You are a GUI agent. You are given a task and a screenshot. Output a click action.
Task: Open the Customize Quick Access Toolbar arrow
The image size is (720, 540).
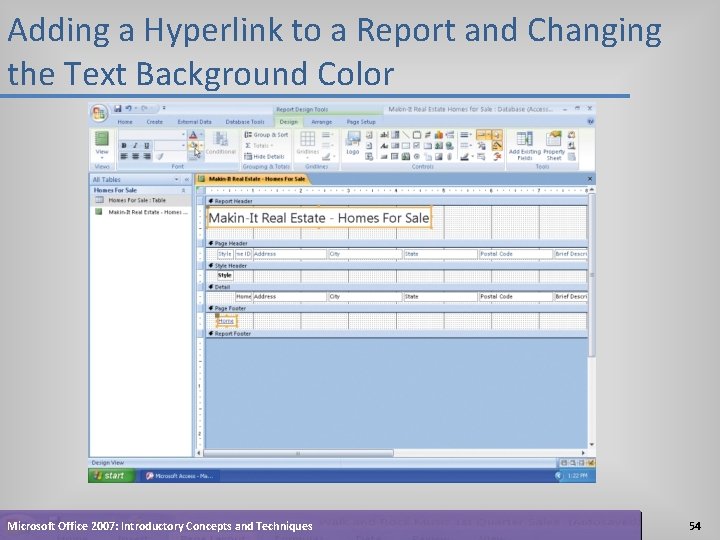(164, 108)
